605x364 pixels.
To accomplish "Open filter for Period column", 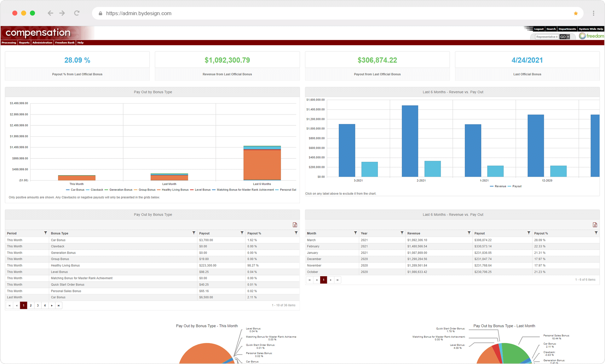I will (x=45, y=233).
